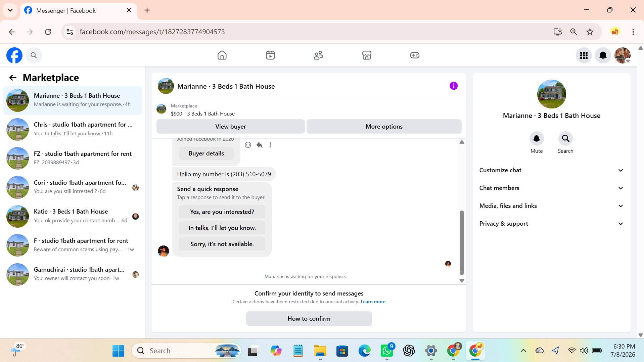Click the chat scrollbar thumb
644x362 pixels.
tap(462, 243)
